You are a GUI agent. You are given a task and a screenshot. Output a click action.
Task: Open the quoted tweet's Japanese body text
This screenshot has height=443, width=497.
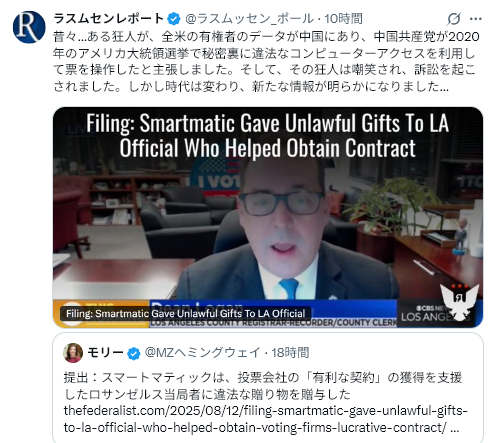point(263,386)
